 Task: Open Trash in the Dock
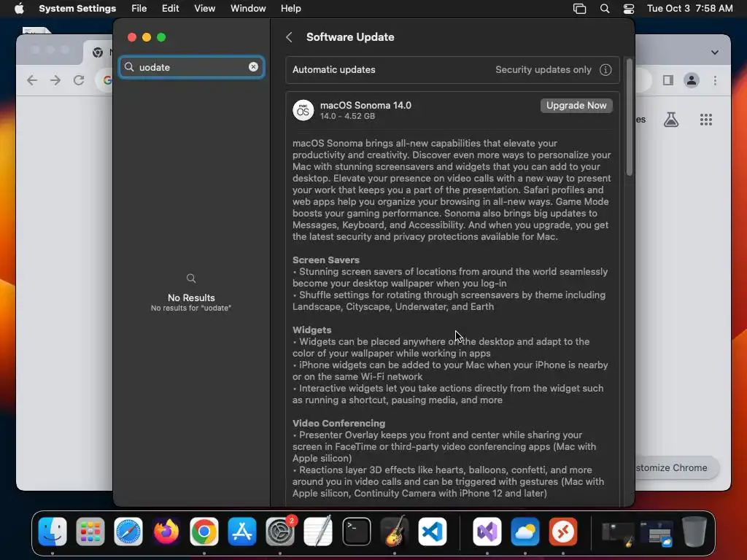[x=694, y=532]
